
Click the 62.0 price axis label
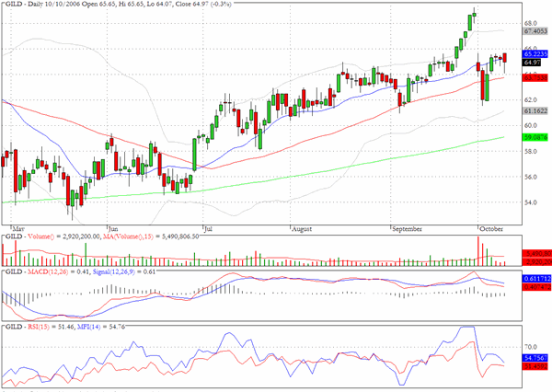coord(531,100)
